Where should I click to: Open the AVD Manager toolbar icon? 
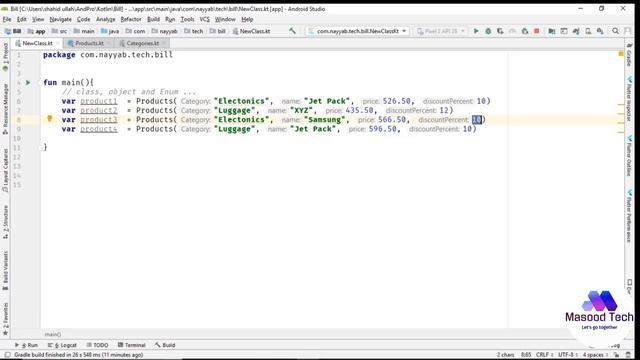click(x=588, y=31)
